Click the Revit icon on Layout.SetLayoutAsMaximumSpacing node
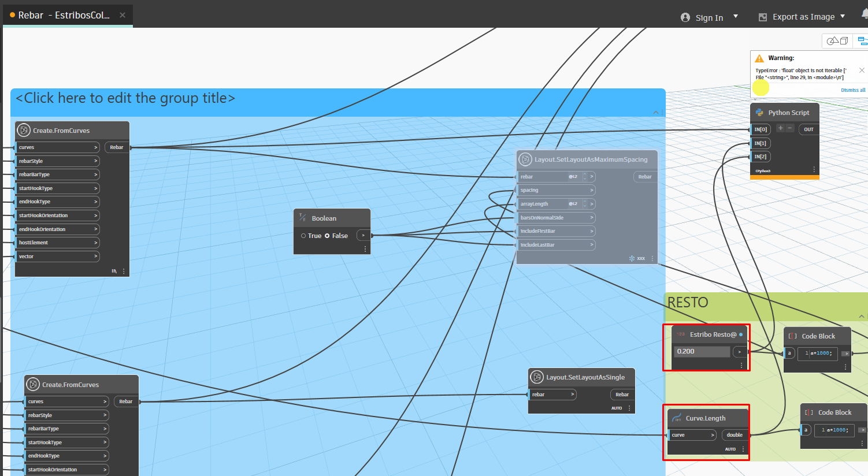The image size is (868, 476). pos(525,159)
